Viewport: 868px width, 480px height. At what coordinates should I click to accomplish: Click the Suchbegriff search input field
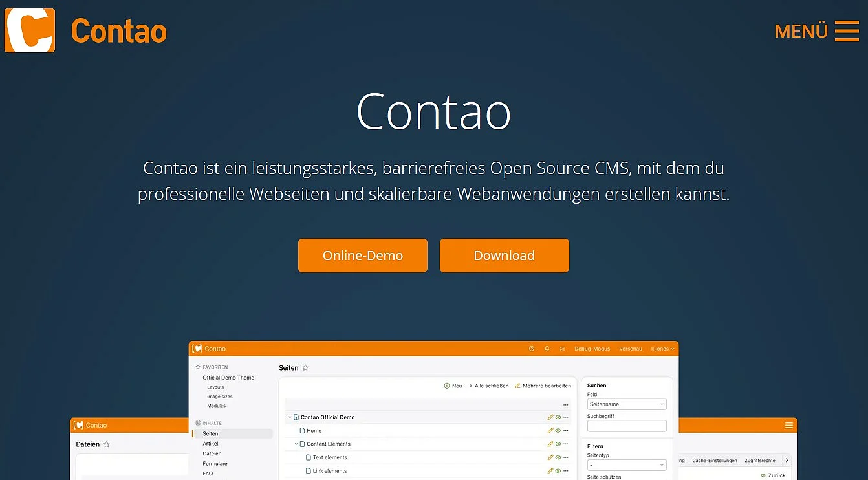[627, 426]
